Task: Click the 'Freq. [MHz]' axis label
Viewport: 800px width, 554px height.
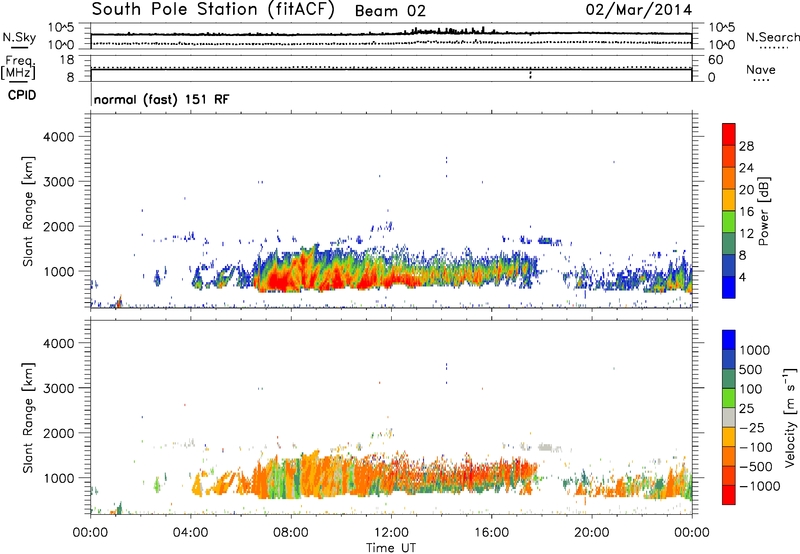Action: [x=18, y=68]
